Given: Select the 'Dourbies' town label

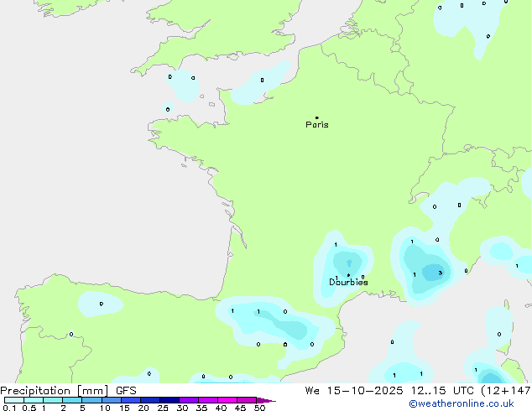Looking at the screenshot, I should click(x=348, y=282).
